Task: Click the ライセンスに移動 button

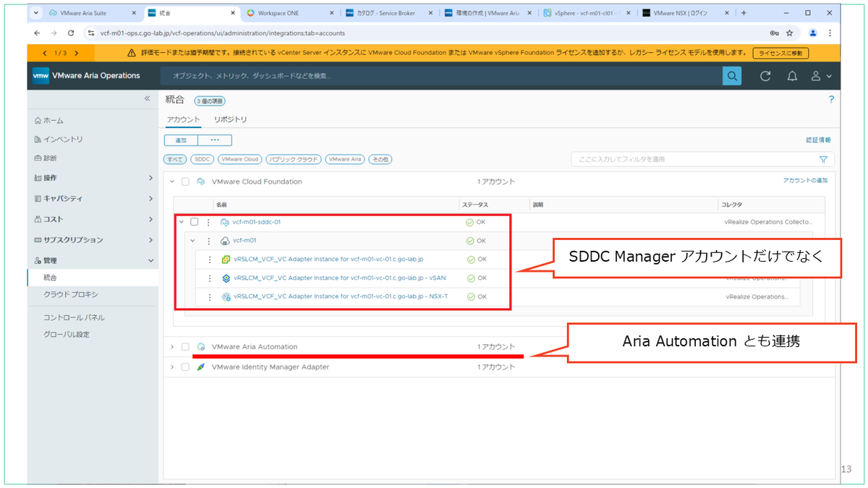Action: pos(780,53)
